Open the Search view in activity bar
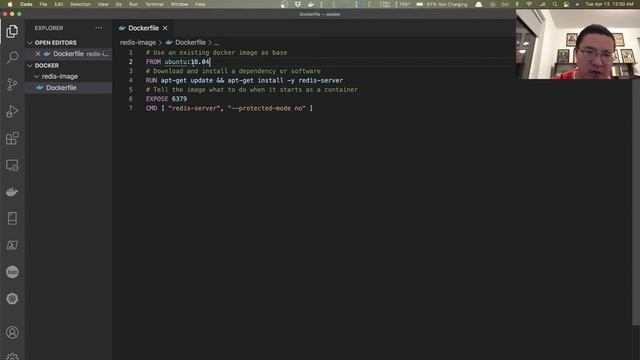 (x=12, y=57)
